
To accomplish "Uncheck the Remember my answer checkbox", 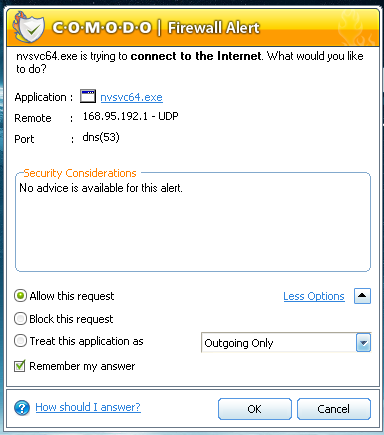I will tap(20, 366).
